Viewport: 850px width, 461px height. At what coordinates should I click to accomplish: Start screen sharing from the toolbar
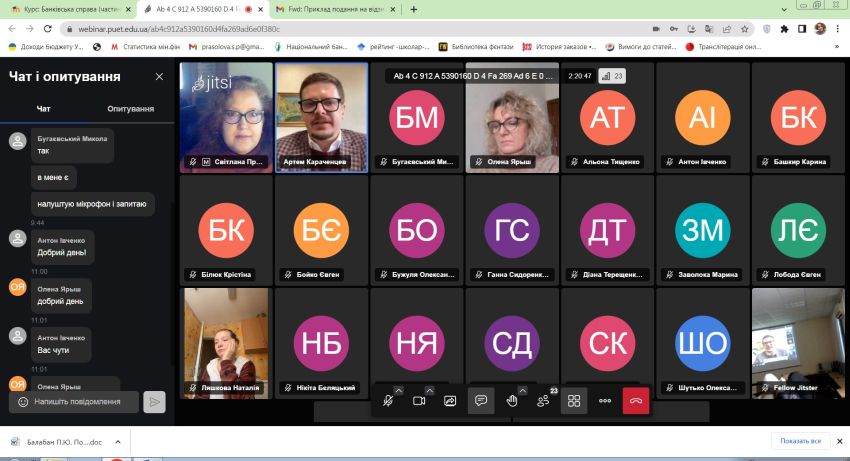450,401
